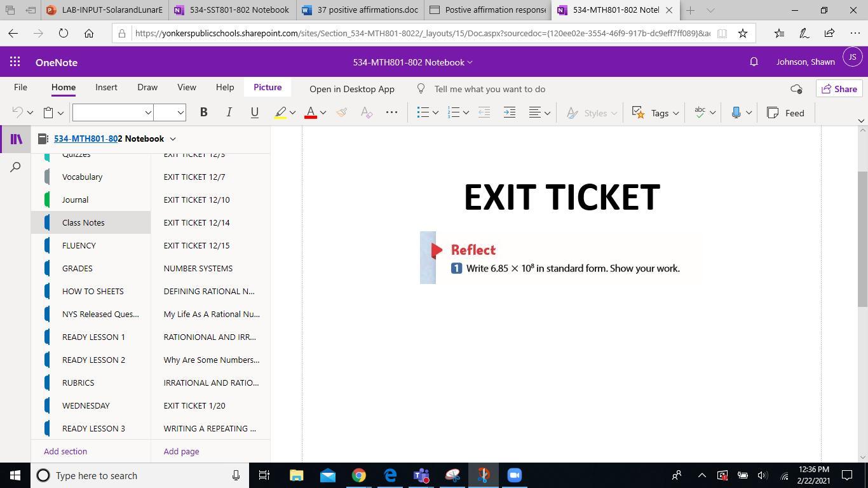Refresh the browser page

coord(64,33)
